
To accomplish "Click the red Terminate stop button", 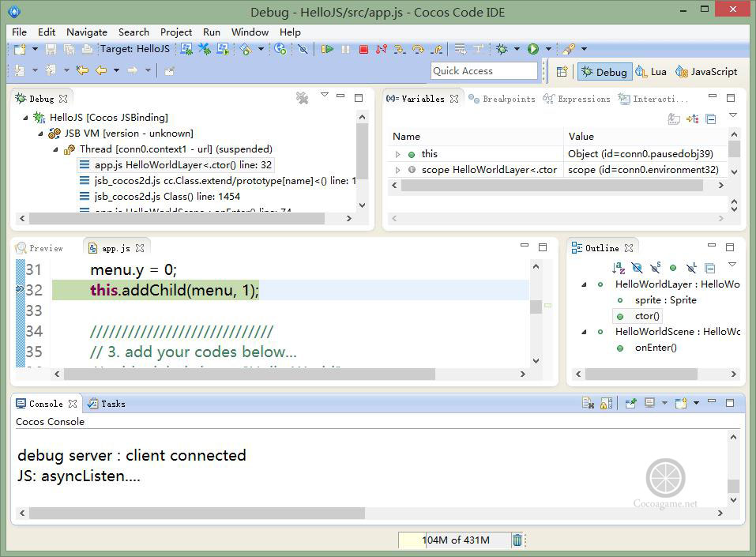I will pyautogui.click(x=363, y=49).
